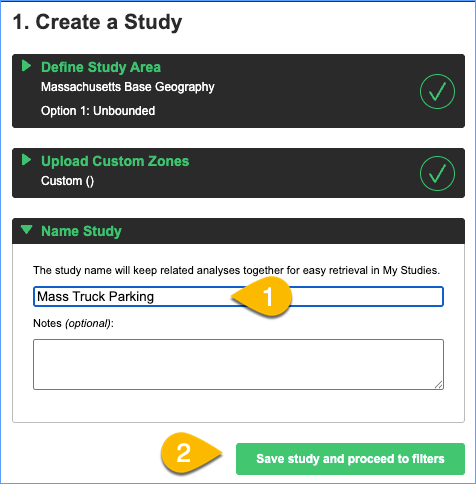
Task: Click the 1. Create a Study title
Action: pos(97,22)
